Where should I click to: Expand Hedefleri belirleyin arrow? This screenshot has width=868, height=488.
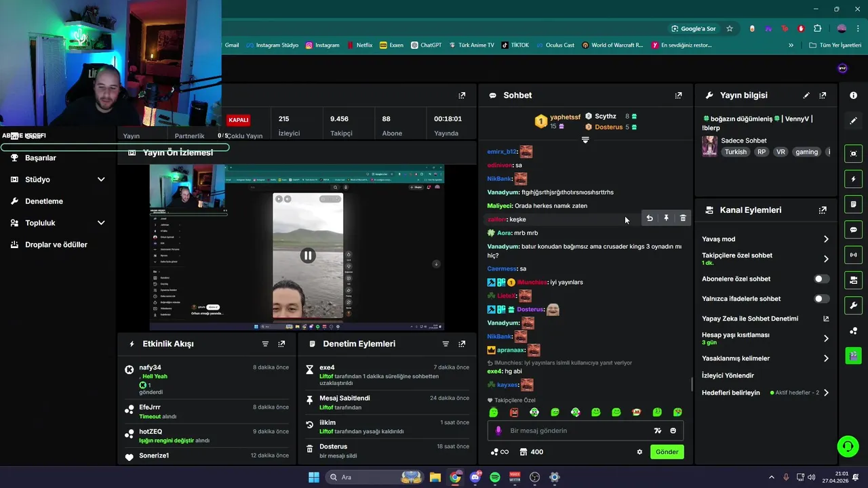click(x=826, y=392)
